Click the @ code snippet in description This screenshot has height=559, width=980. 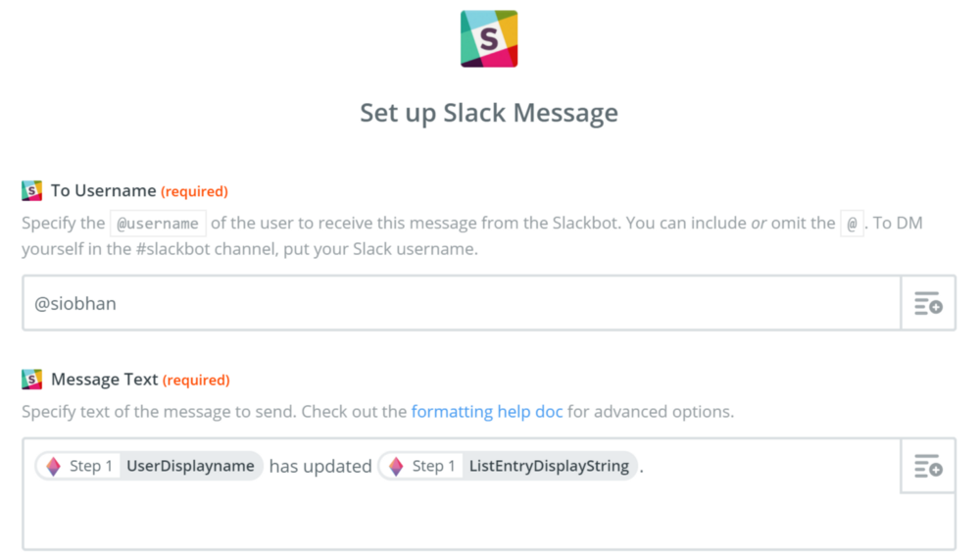point(852,224)
